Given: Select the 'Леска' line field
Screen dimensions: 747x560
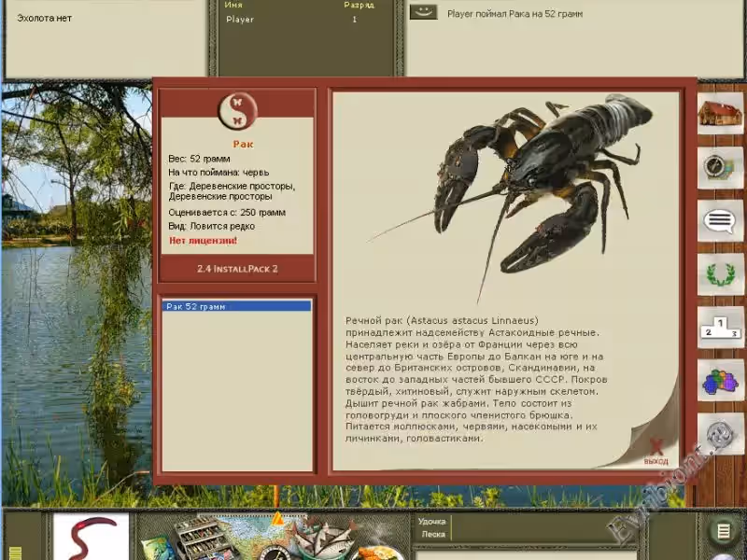Looking at the screenshot, I should pyautogui.click(x=430, y=535).
